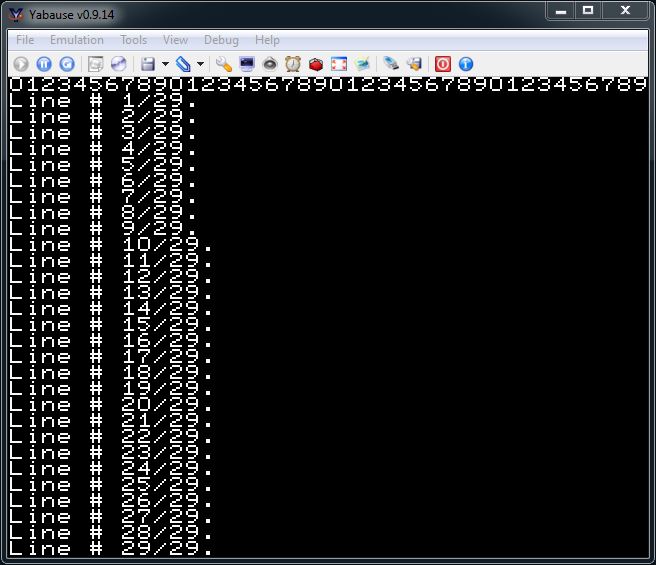
Task: Click the blue paperclip load state icon
Action: click(x=183, y=64)
